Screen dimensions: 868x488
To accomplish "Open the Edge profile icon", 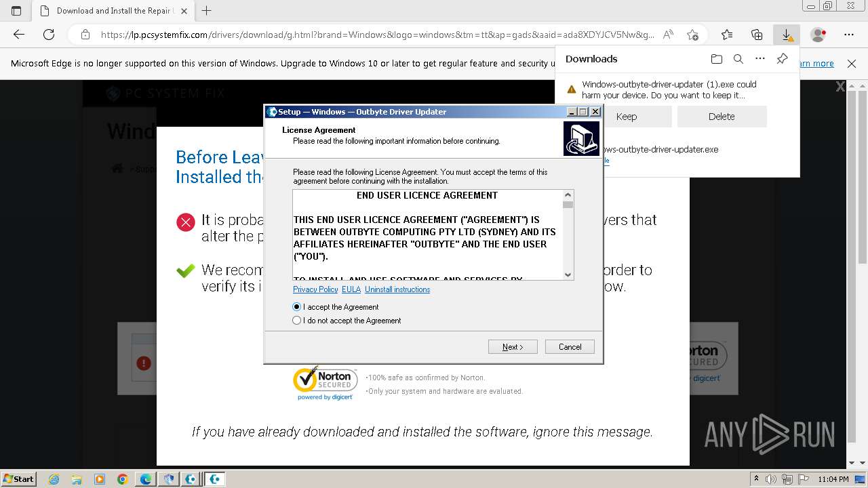I will point(818,35).
